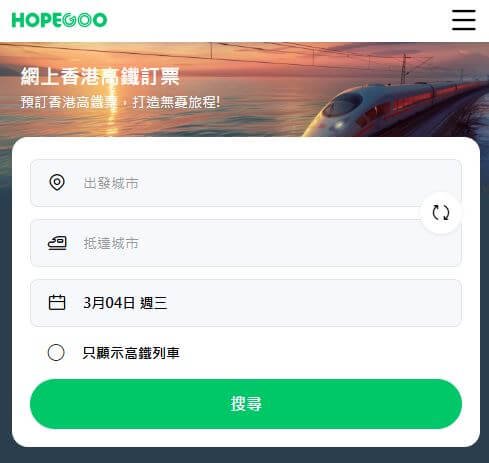Viewport: 489px width, 463px height.
Task: Click the calendar icon
Action: point(57,303)
